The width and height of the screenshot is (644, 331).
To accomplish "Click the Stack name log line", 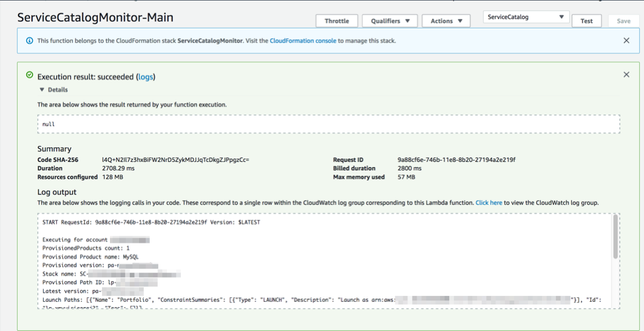I will coord(112,274).
